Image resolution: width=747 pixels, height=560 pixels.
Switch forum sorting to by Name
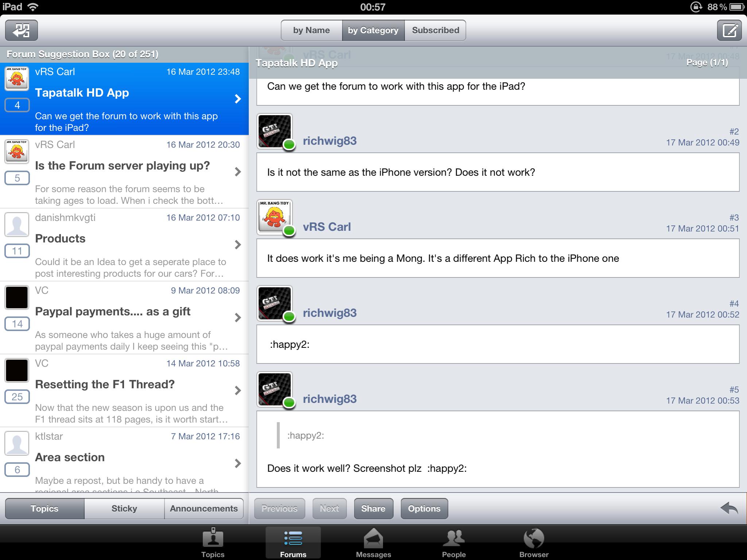pyautogui.click(x=311, y=30)
